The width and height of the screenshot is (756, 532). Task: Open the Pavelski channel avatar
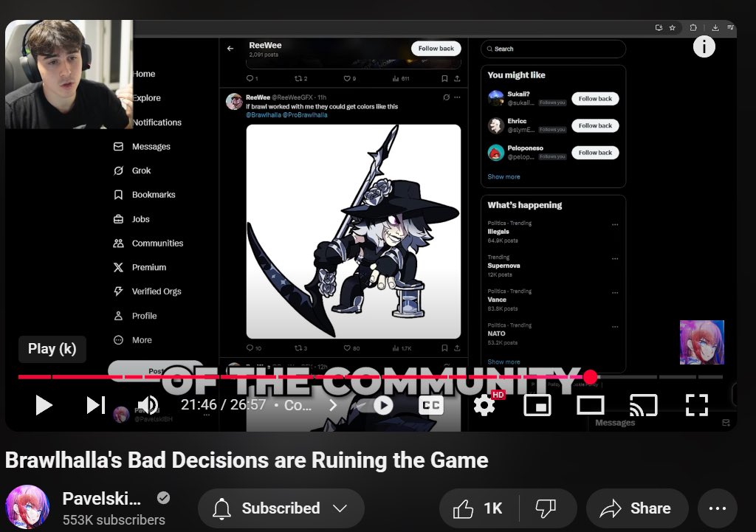[x=27, y=508]
